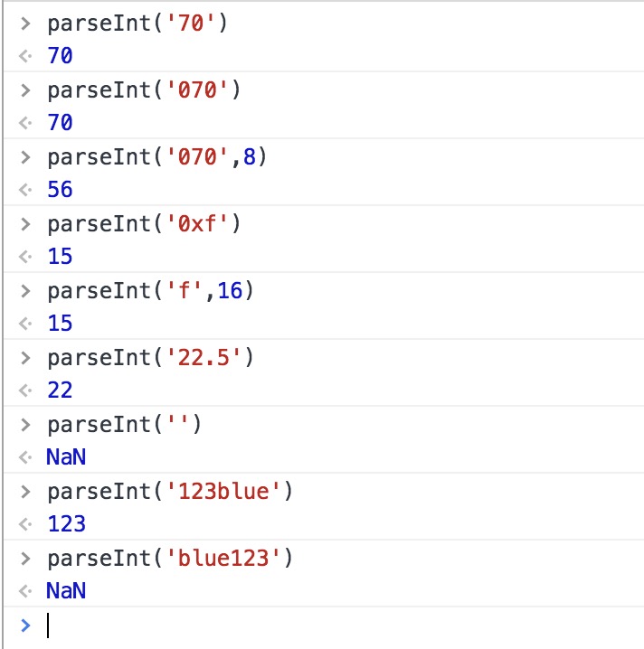644x649 pixels.
Task: Click the output arrow beside result 22
Action: coord(25,391)
